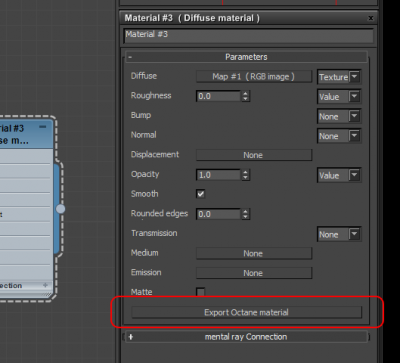
Task: Click Export Octane material button
Action: click(247, 312)
